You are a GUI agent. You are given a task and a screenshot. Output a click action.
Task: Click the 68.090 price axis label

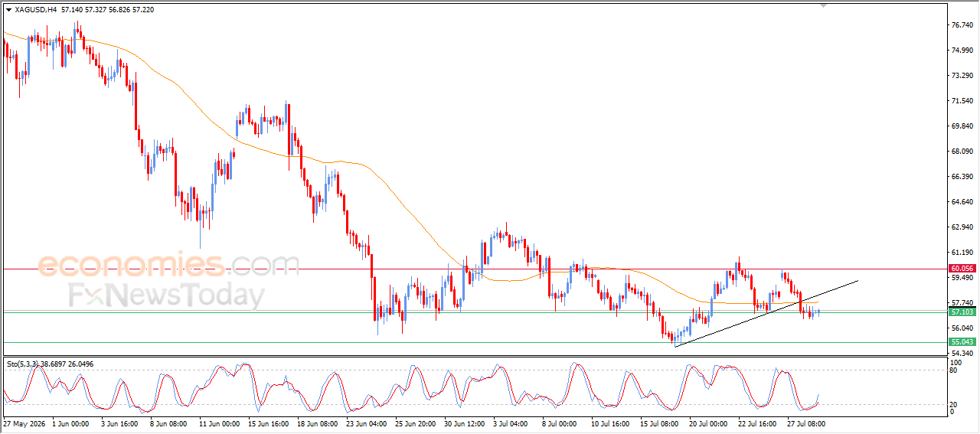point(962,152)
